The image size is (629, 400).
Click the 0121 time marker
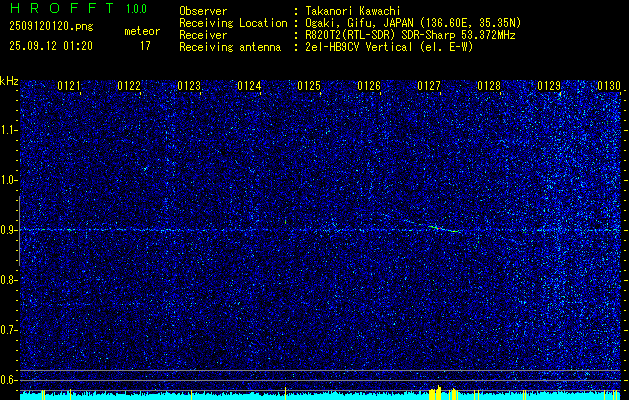tap(69, 86)
